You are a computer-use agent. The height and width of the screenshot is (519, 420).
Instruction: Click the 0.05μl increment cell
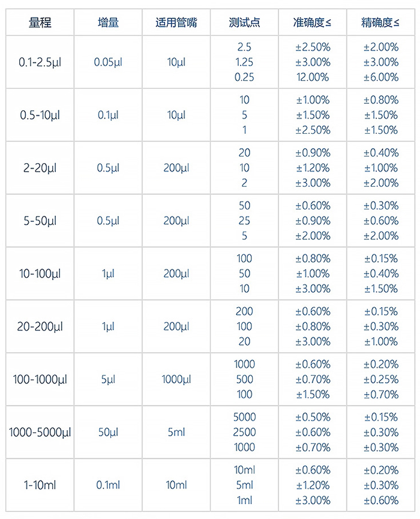pyautogui.click(x=108, y=62)
